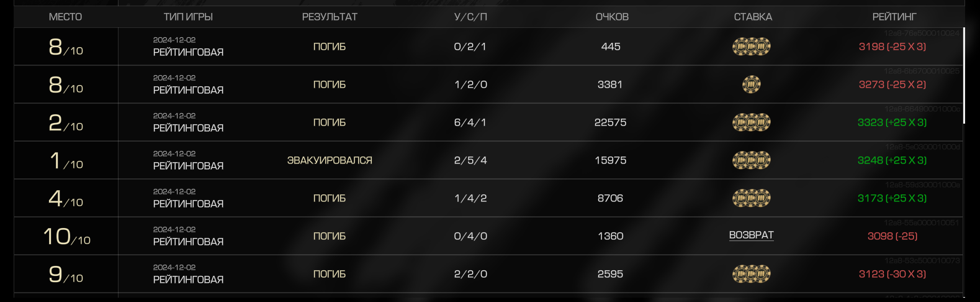Click the У/С/П column header
Screen dimensions: 980x302
[x=470, y=17]
